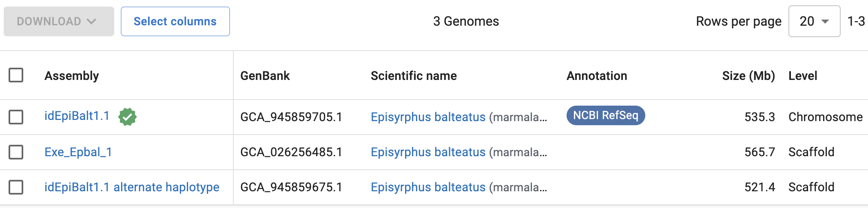Click GenBank accession GCA_026256485.1 cell
This screenshot has width=868, height=208.
tap(291, 152)
